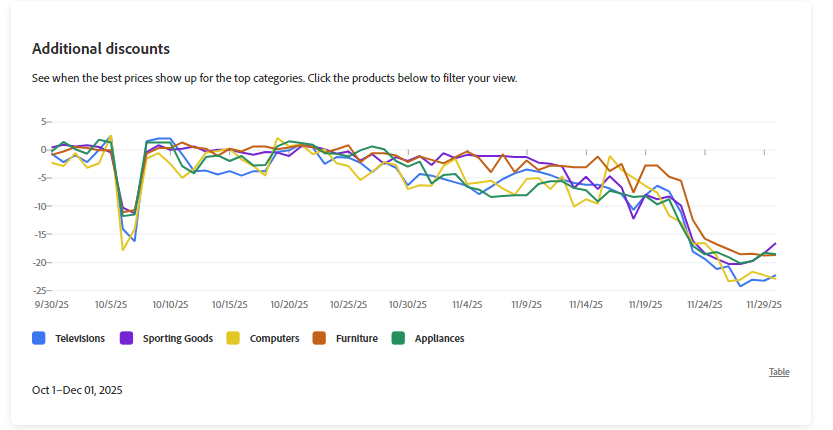Screen dimensions: 833x430
Task: Filter chart by Sporting Goods label
Action: (x=178, y=339)
